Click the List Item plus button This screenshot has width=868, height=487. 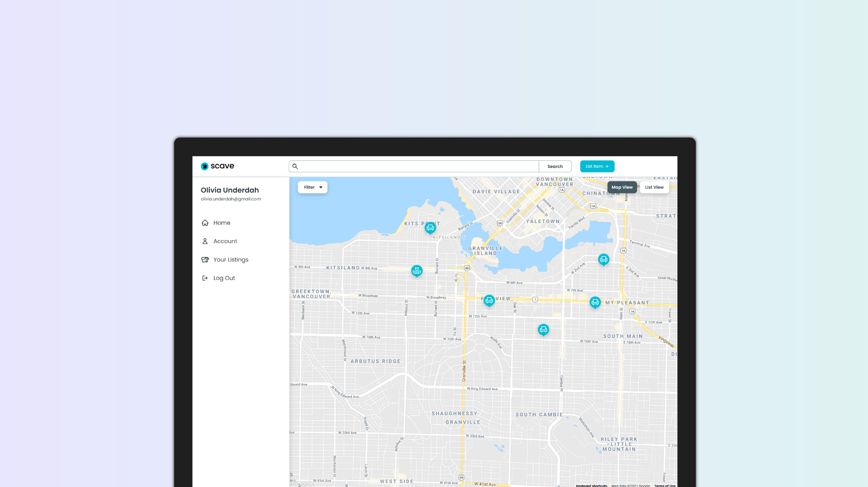click(597, 166)
